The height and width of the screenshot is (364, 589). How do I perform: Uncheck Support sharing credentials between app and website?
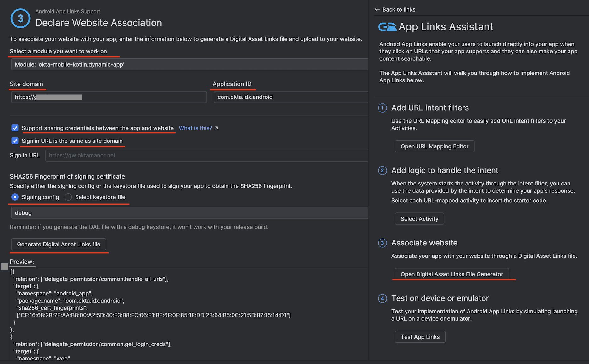pos(15,128)
